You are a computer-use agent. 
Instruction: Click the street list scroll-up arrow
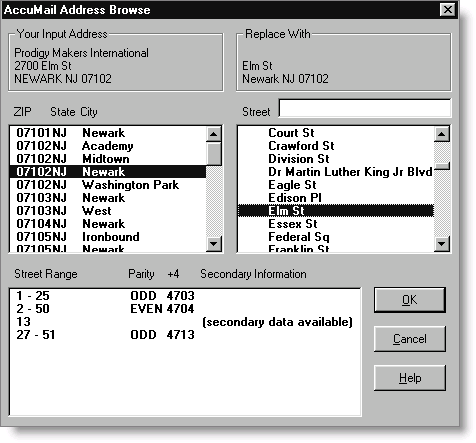pyautogui.click(x=442, y=134)
